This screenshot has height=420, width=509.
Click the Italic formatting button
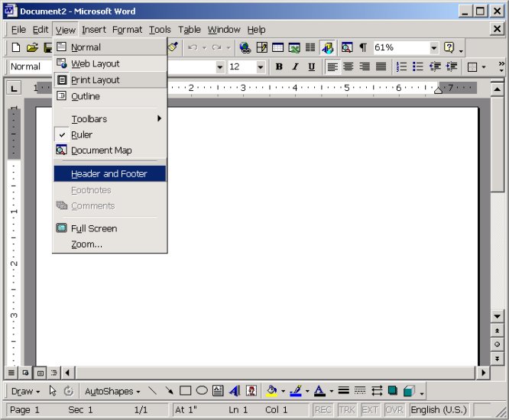(x=295, y=67)
